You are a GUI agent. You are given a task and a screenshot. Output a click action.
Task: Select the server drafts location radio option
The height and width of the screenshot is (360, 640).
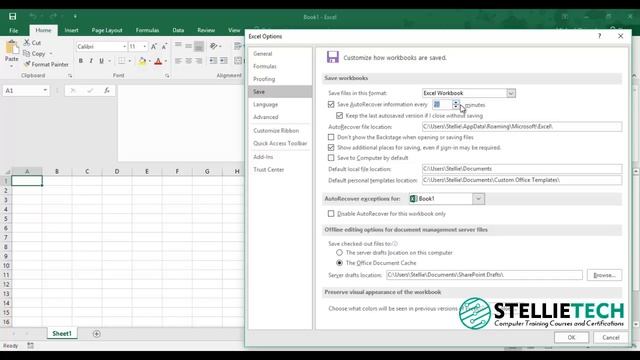(340, 253)
